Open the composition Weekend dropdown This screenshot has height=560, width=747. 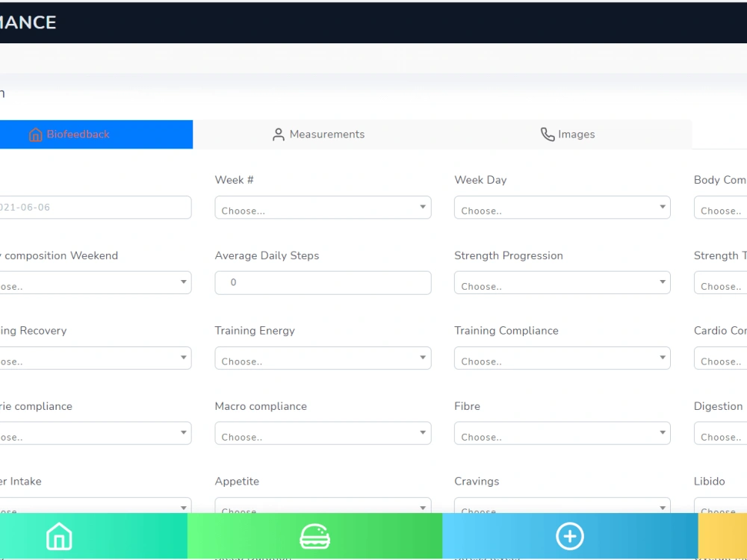click(96, 283)
